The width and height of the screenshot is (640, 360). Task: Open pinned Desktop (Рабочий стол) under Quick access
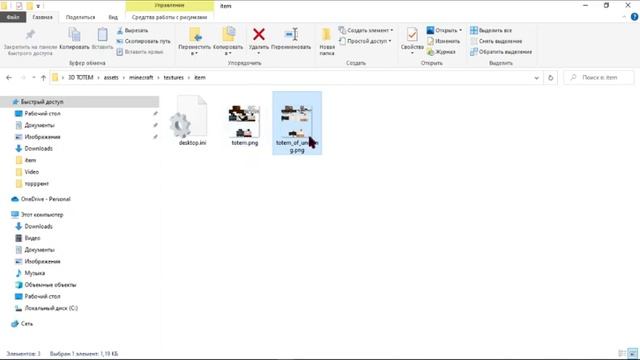42,113
